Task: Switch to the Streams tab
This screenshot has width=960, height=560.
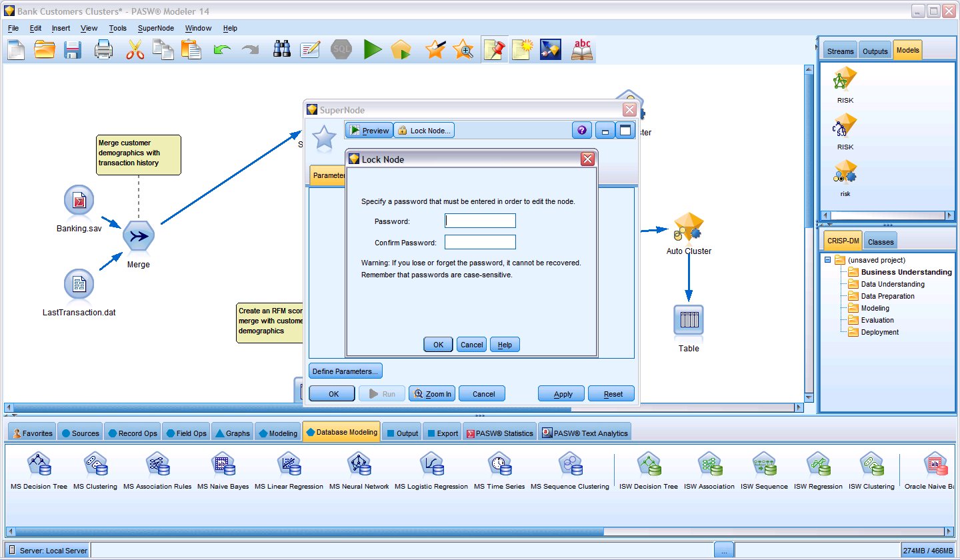Action: tap(840, 51)
